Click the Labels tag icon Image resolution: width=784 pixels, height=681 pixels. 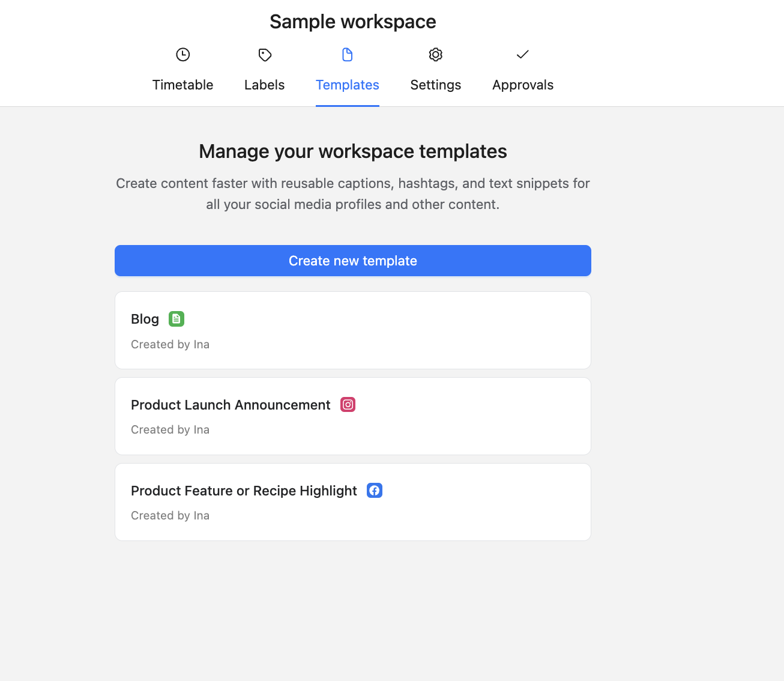click(x=265, y=55)
